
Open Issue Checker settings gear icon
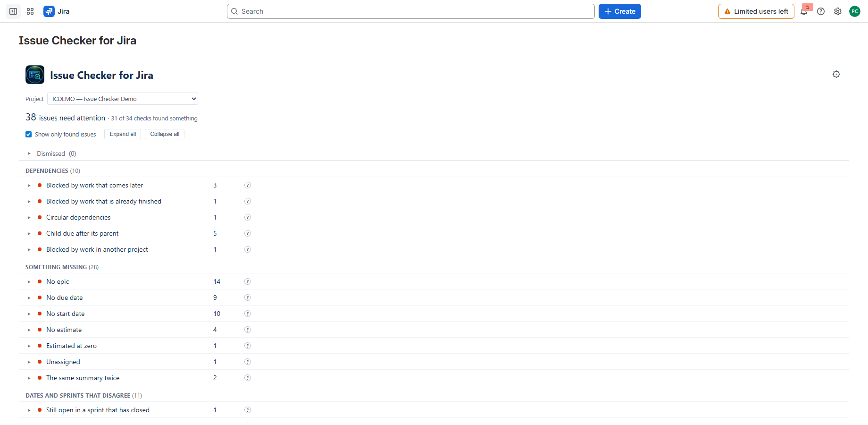(x=836, y=74)
